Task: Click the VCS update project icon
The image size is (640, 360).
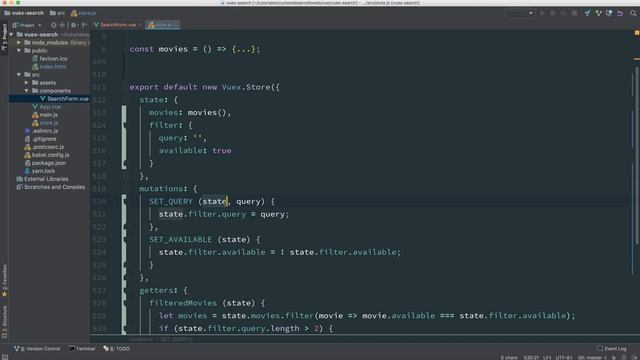Action: point(587,13)
